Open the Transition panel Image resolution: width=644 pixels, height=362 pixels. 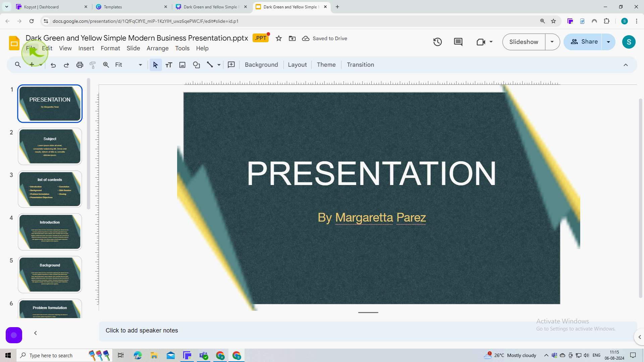click(360, 65)
